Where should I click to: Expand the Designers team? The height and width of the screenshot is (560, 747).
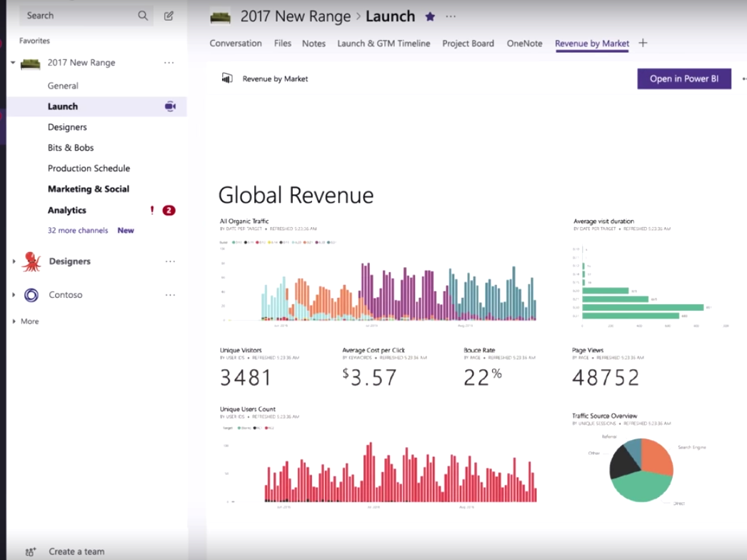click(14, 261)
